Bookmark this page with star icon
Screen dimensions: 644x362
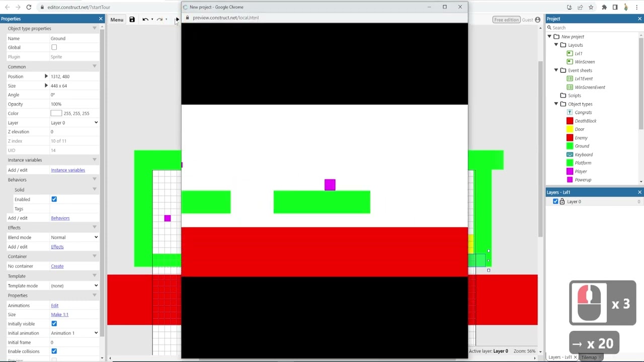click(591, 7)
